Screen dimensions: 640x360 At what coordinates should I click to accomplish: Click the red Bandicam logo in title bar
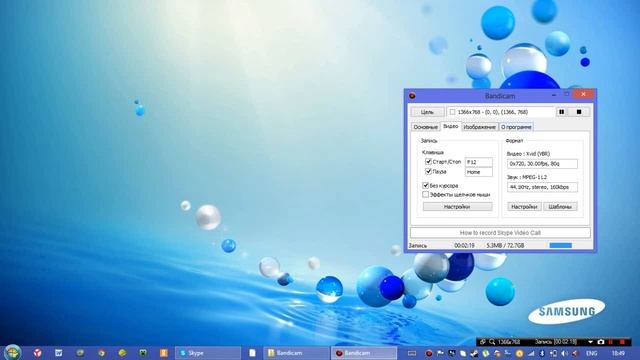[x=412, y=96]
